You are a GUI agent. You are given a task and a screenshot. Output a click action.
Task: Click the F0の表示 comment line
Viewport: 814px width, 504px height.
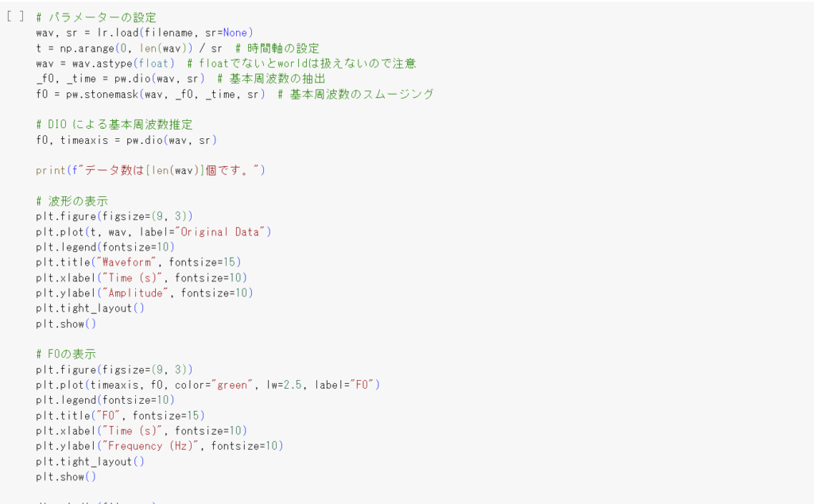[66, 354]
